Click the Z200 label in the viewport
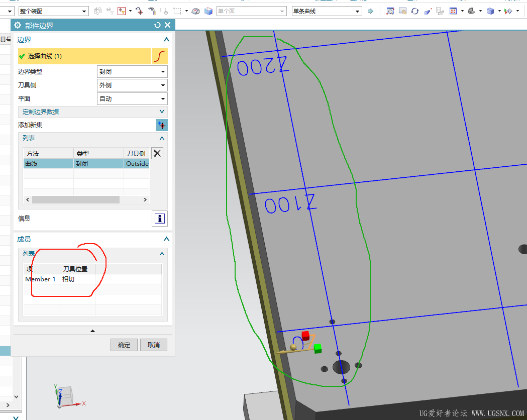The width and height of the screenshot is (527, 420). 263,65
